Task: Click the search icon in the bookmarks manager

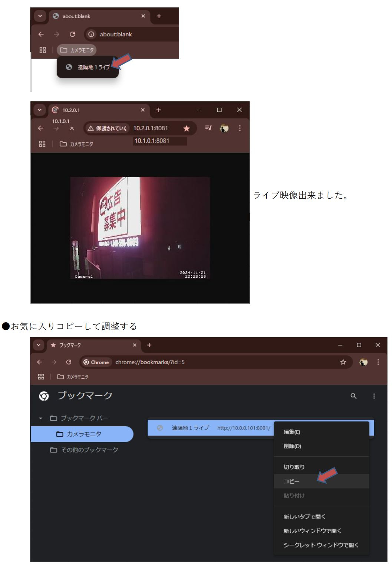Action: tap(353, 396)
